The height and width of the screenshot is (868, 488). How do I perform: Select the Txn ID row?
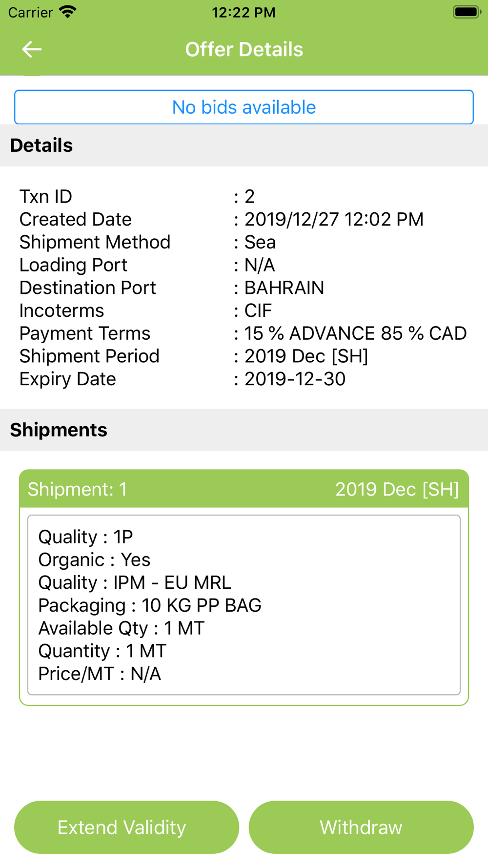pyautogui.click(x=244, y=196)
